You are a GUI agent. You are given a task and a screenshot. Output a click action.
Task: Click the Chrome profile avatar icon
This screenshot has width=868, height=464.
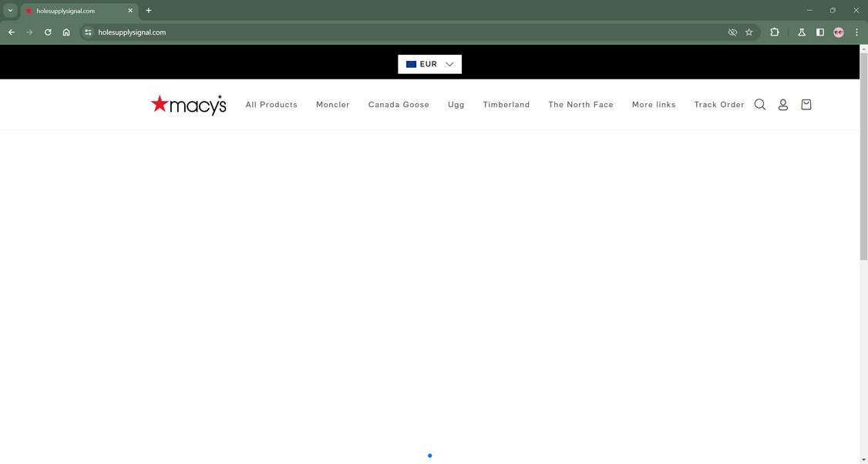(x=838, y=32)
